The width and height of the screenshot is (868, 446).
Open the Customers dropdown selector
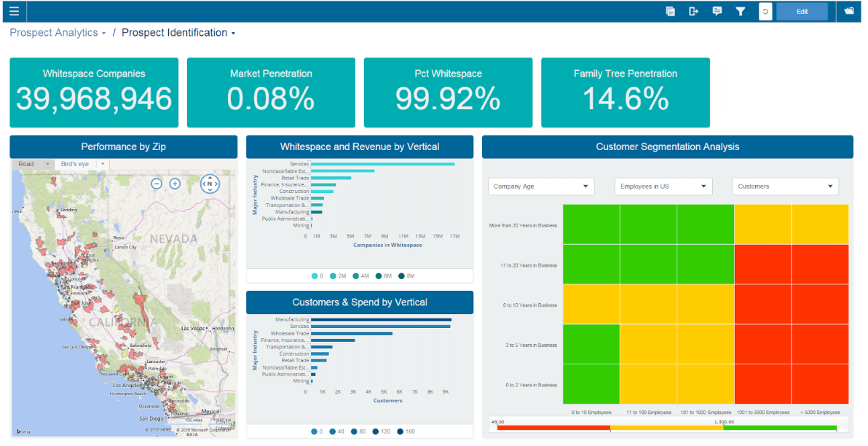pyautogui.click(x=786, y=187)
